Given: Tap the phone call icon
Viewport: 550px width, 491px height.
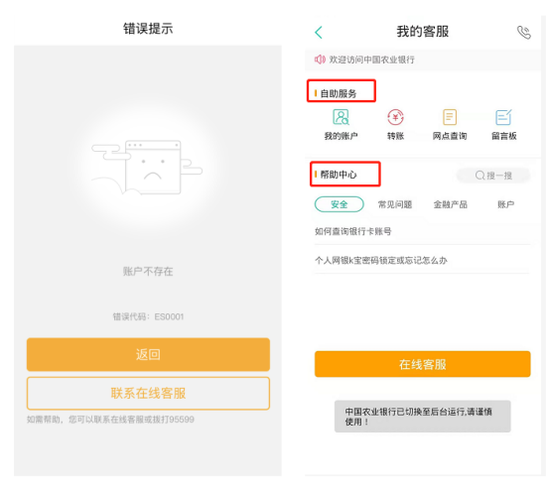Looking at the screenshot, I should coord(523,32).
